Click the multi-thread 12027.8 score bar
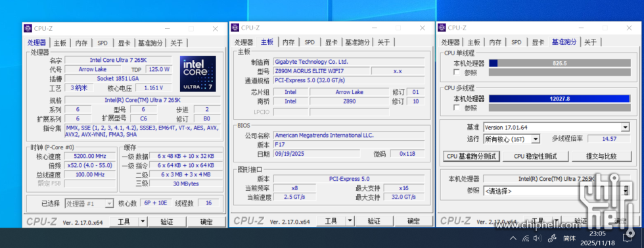 click(x=560, y=99)
